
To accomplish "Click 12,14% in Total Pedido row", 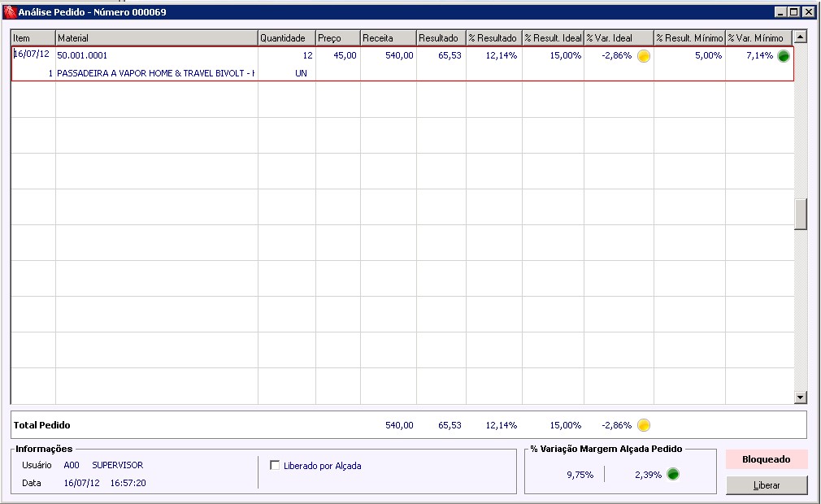I will coord(501,425).
